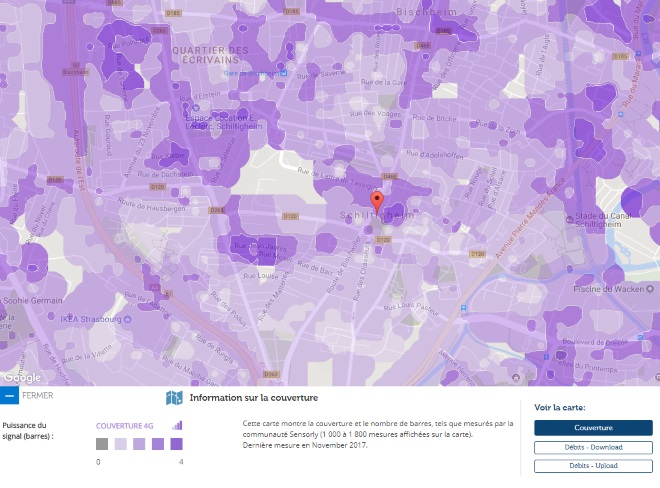Click the Google logo on the map
The width and height of the screenshot is (660, 488).
pyautogui.click(x=22, y=377)
